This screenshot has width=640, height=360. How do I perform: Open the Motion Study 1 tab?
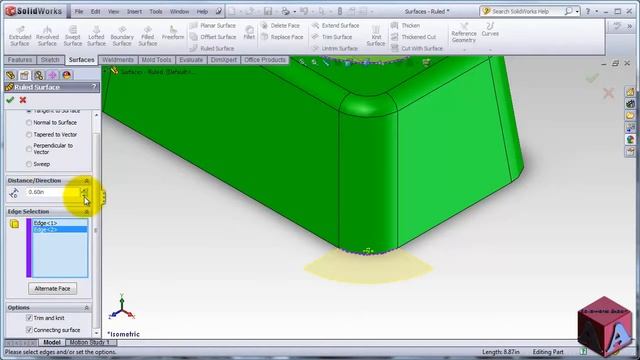[90, 342]
